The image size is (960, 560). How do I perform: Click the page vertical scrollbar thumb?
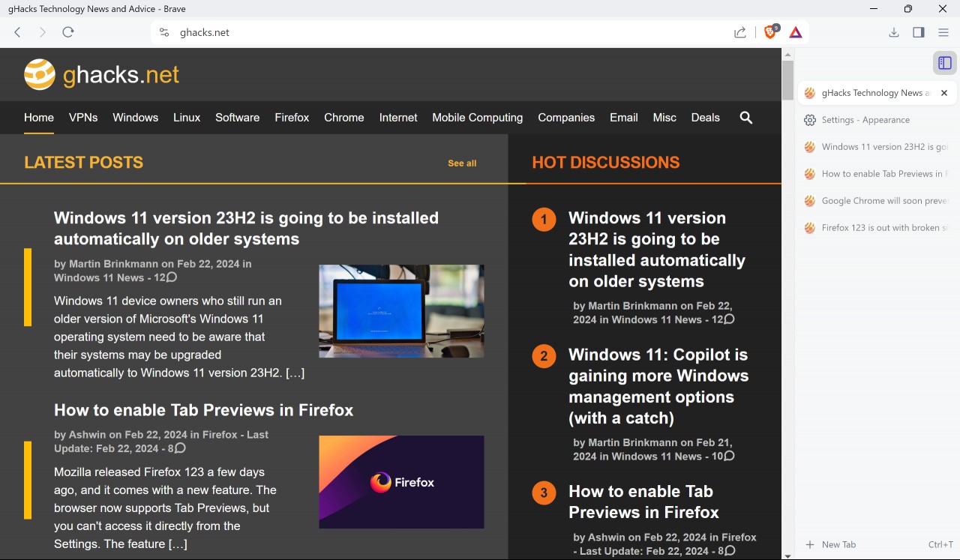coord(787,80)
